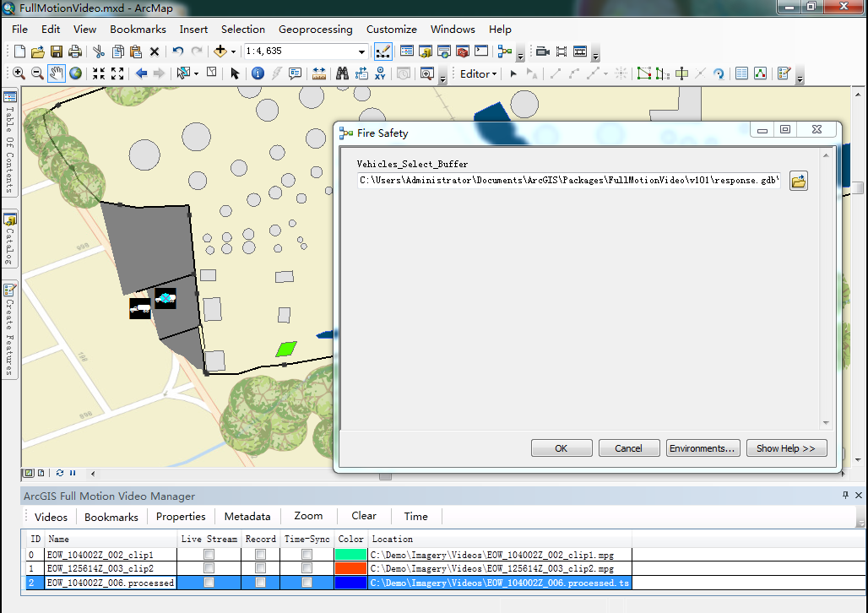The image size is (868, 613).
Task: Pause drawing with the pause icon
Action: 73,473
